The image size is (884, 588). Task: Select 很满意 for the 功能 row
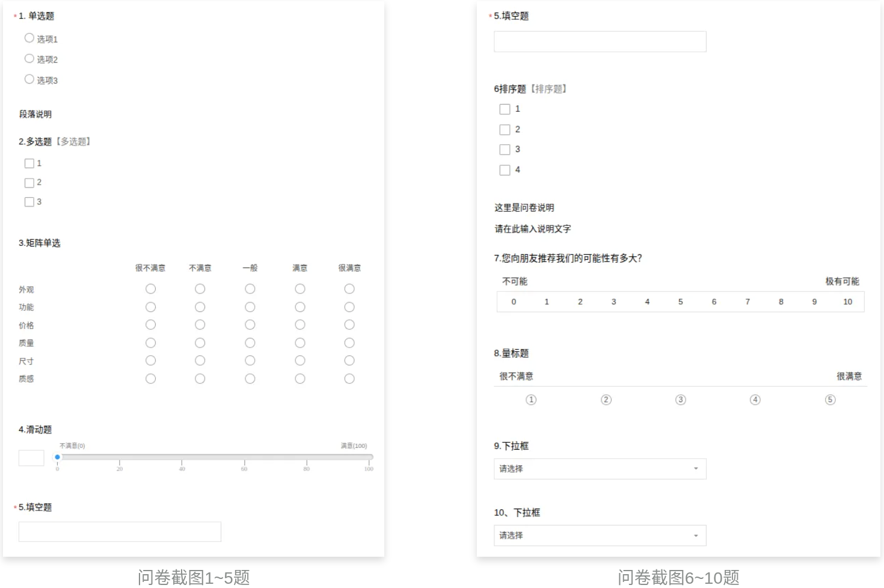[x=349, y=307]
